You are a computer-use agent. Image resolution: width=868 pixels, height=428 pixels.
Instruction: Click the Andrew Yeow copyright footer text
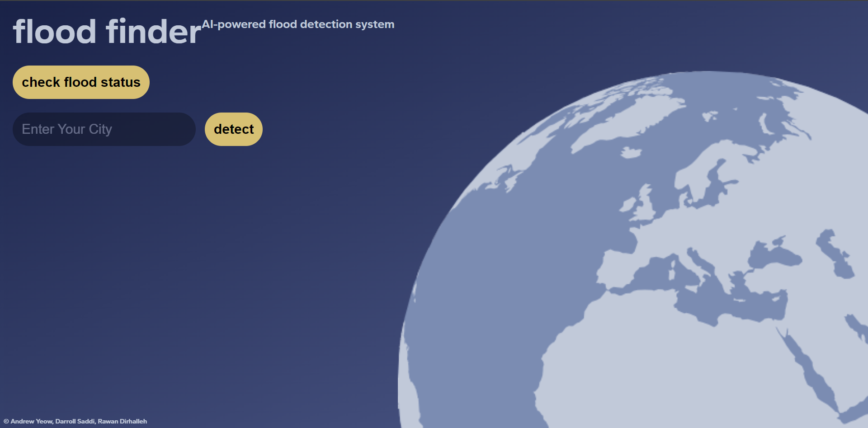point(75,421)
